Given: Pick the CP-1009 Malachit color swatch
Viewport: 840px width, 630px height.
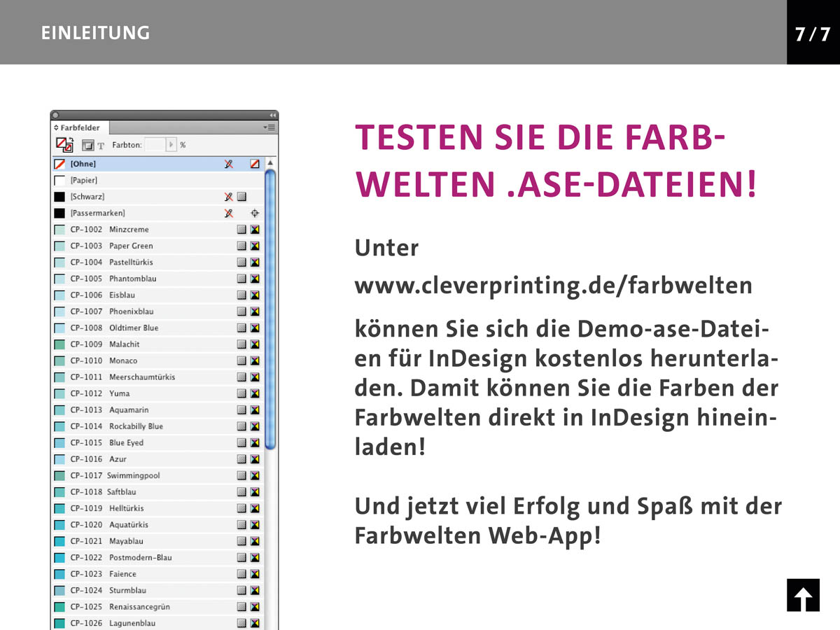Looking at the screenshot, I should [59, 344].
